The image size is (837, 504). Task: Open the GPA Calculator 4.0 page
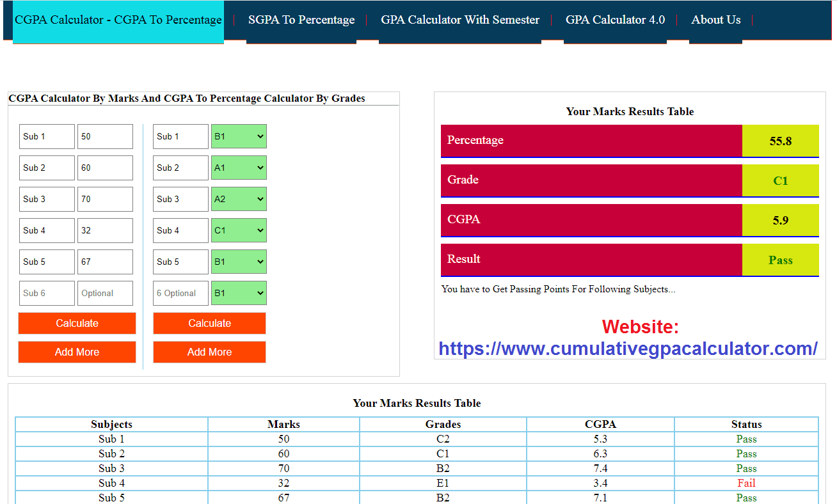[x=615, y=20]
